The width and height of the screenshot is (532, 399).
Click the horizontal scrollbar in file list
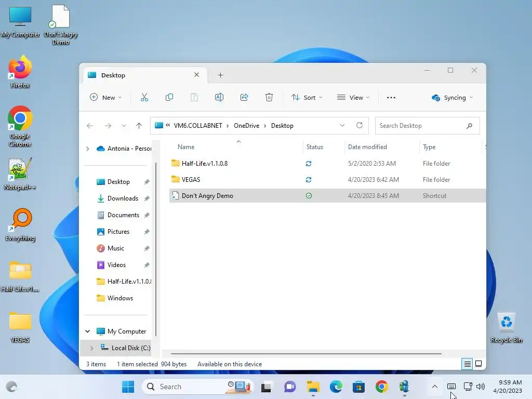click(x=306, y=353)
